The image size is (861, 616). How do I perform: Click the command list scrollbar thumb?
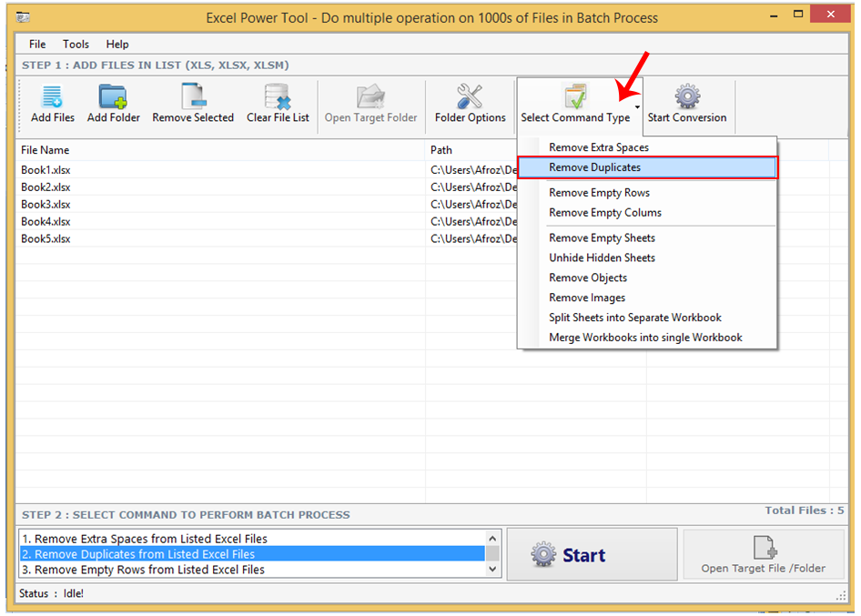tap(492, 552)
